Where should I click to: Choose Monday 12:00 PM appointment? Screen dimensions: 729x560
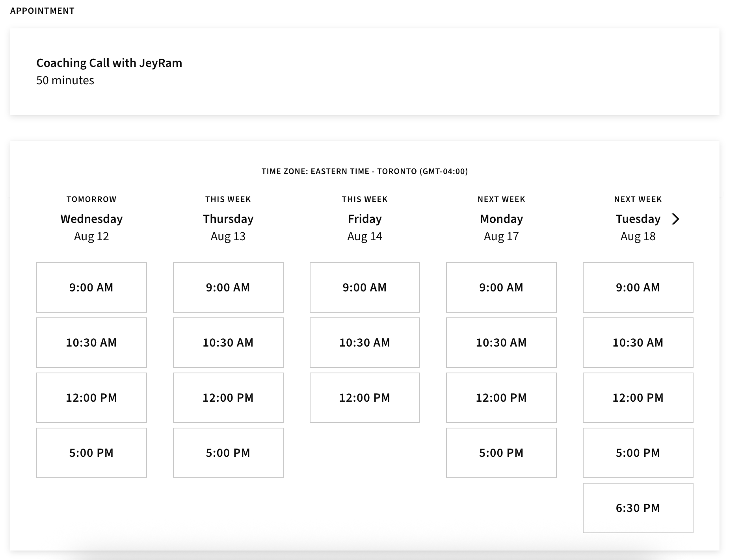point(501,398)
